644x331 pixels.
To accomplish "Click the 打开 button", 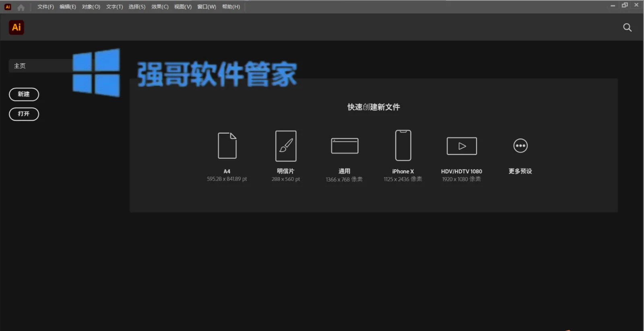I will point(24,114).
